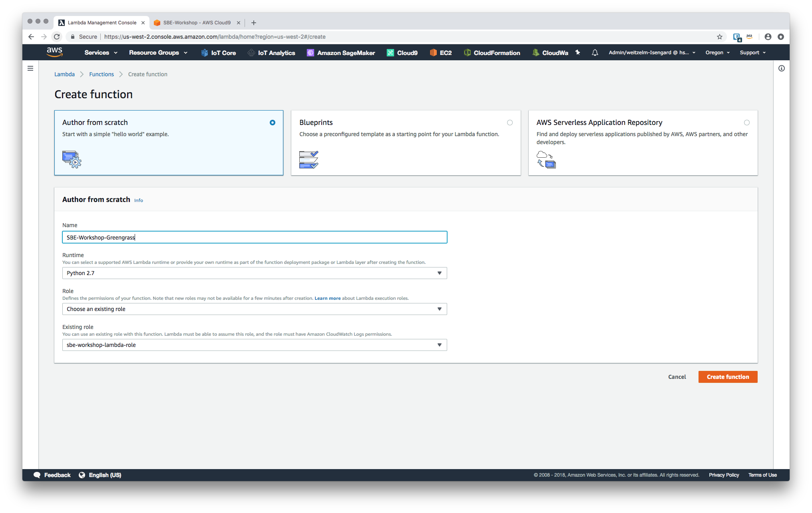Open the info panel circle icon
The width and height of the screenshot is (812, 513).
pyautogui.click(x=782, y=68)
